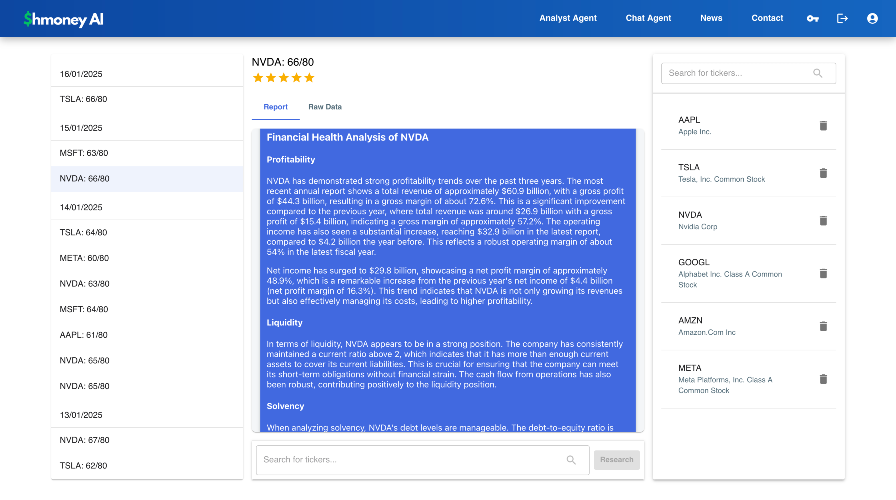Select the NVDA: 67/80 report

147,440
